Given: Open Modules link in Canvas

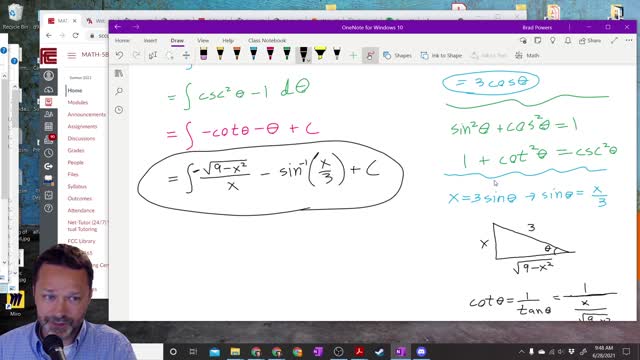Looking at the screenshot, I should coord(78,102).
